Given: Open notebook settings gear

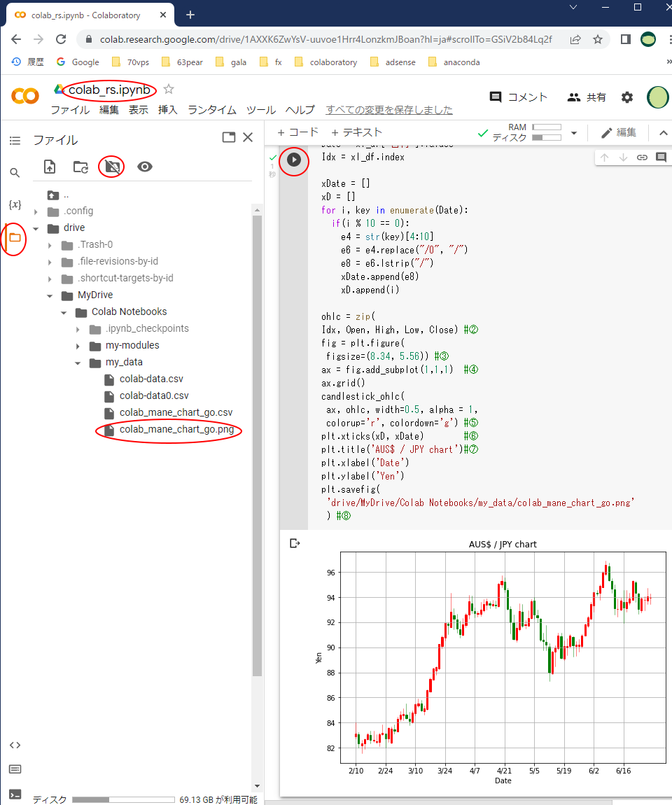Looking at the screenshot, I should pyautogui.click(x=626, y=97).
